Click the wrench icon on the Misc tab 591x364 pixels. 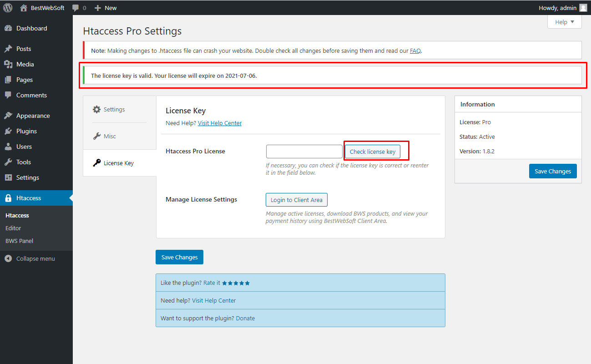click(96, 136)
